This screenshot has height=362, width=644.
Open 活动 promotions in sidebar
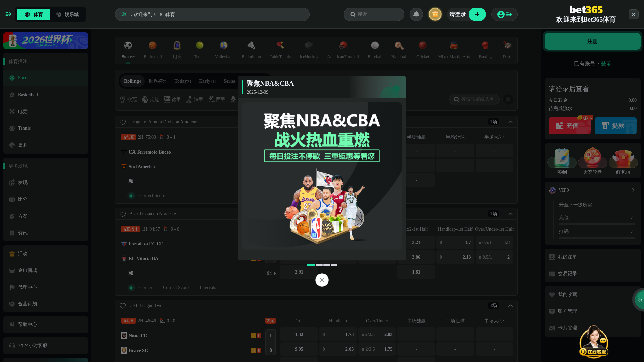click(46, 254)
